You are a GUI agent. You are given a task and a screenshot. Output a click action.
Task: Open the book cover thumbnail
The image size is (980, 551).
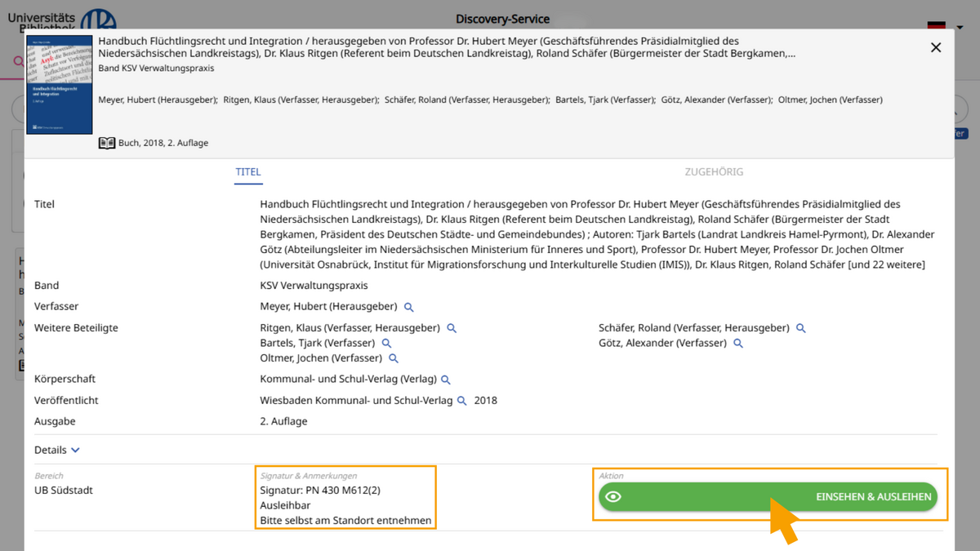coord(60,85)
